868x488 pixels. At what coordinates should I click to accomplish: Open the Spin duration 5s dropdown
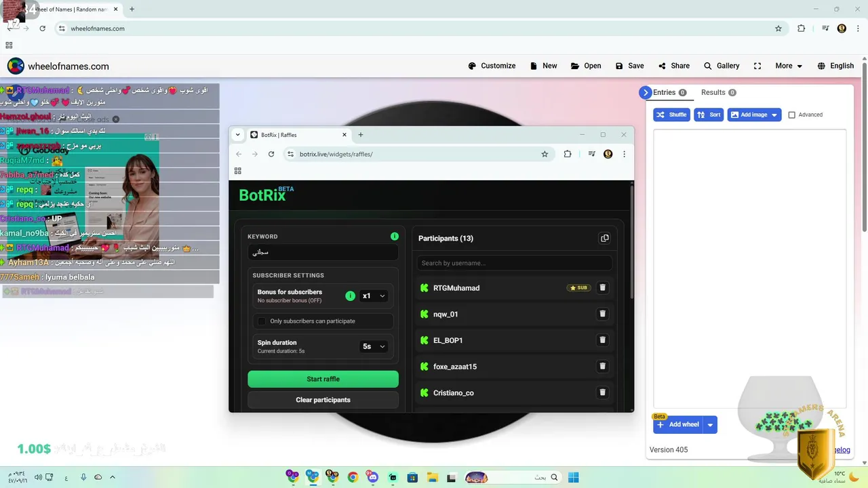[374, 346]
